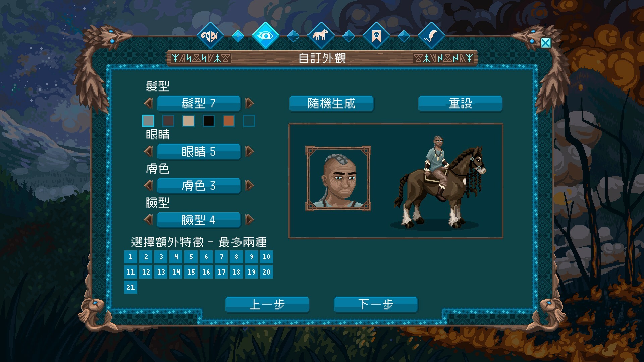Viewport: 644px width, 362px height.
Task: Open the horse step diamond icon
Action: pos(321,35)
